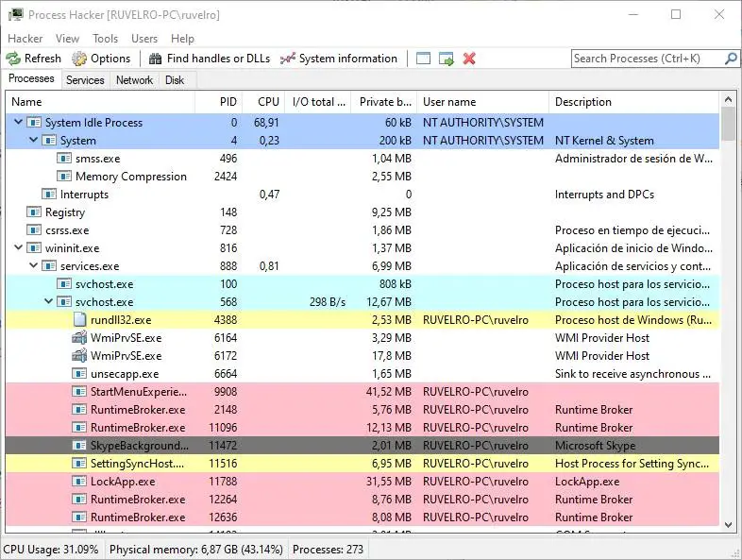Click the red X terminate icon
This screenshot has width=742, height=560.
tap(469, 59)
